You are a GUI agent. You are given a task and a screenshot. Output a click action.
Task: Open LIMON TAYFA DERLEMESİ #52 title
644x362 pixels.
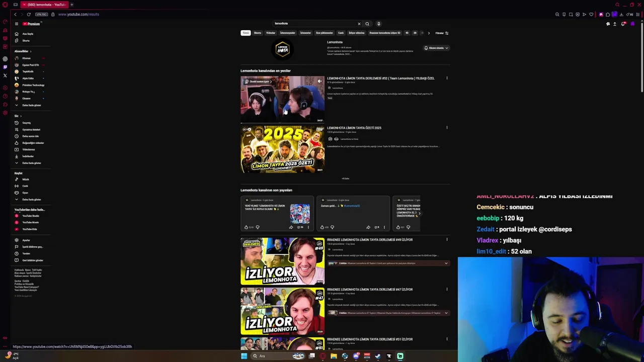[x=380, y=78]
